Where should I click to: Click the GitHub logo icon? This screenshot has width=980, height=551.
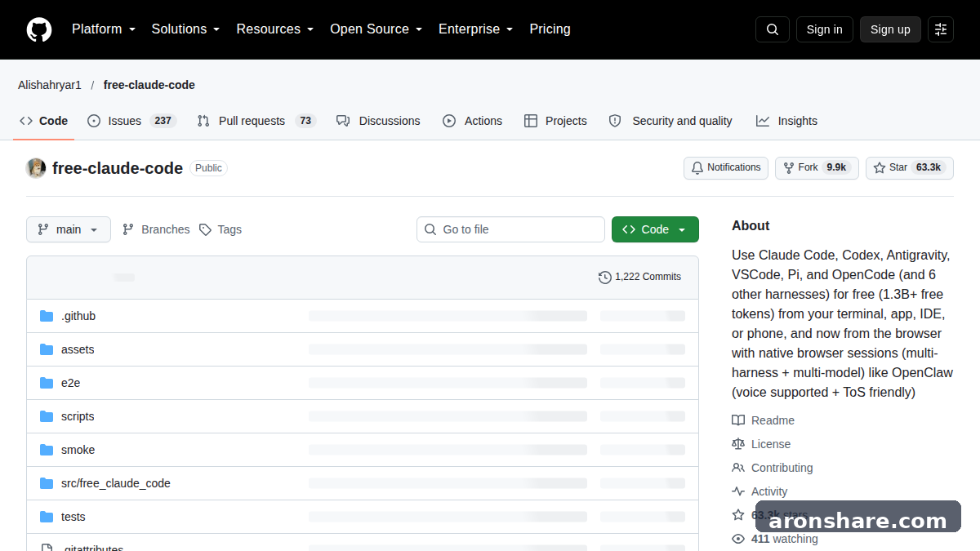[x=39, y=29]
